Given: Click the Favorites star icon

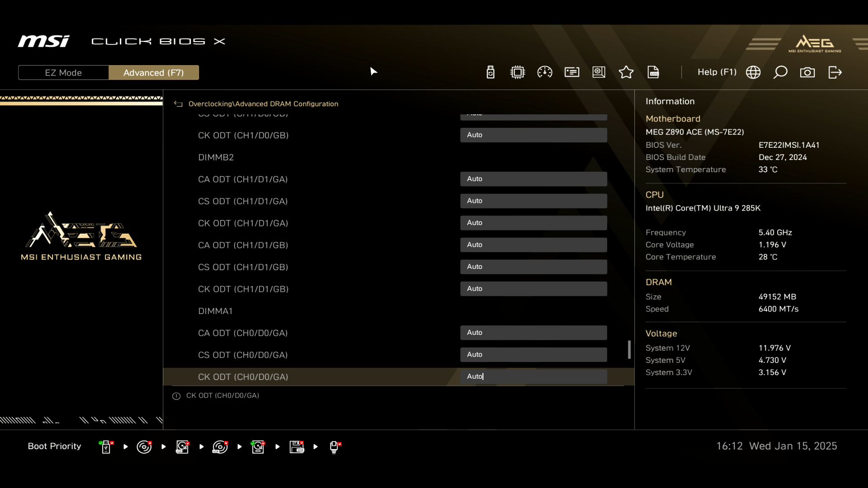Looking at the screenshot, I should pyautogui.click(x=626, y=72).
